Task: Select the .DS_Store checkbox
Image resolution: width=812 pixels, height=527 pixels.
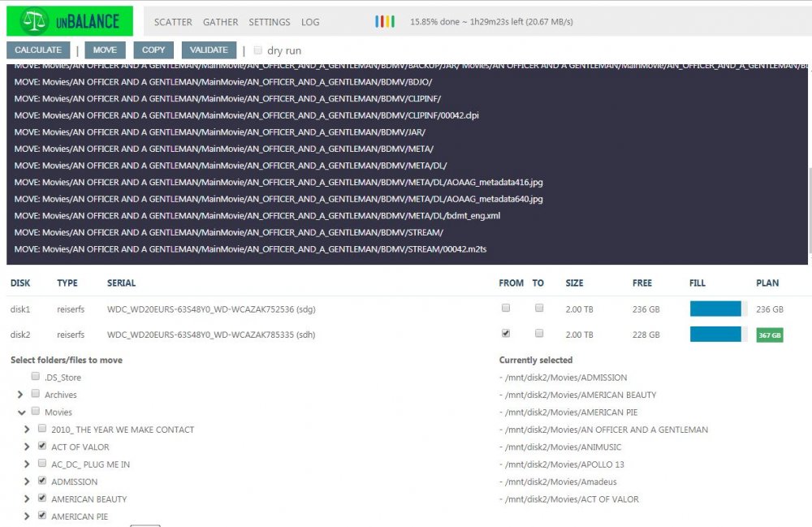Action: (35, 376)
